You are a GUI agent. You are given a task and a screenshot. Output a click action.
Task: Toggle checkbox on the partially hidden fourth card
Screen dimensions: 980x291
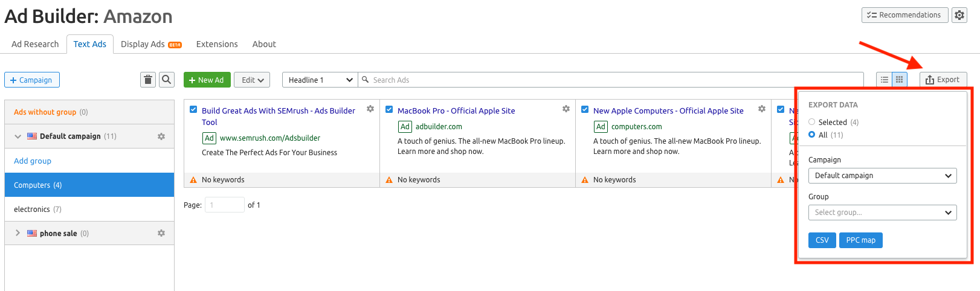click(781, 110)
